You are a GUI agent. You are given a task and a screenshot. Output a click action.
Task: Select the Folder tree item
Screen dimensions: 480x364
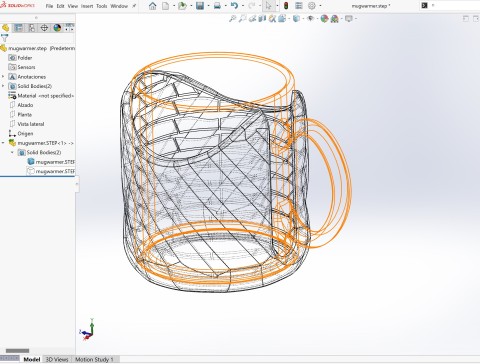(x=20, y=58)
